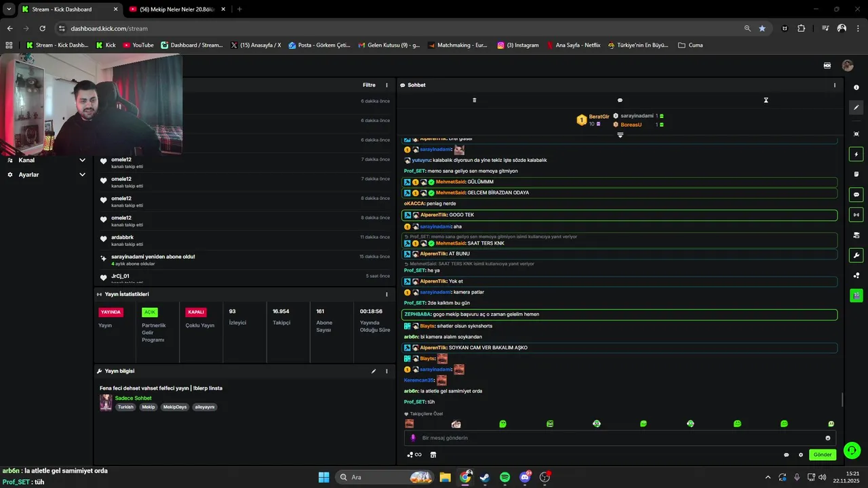Click Keremcan35 username in chat
Screen dimensions: 868x488
point(419,380)
